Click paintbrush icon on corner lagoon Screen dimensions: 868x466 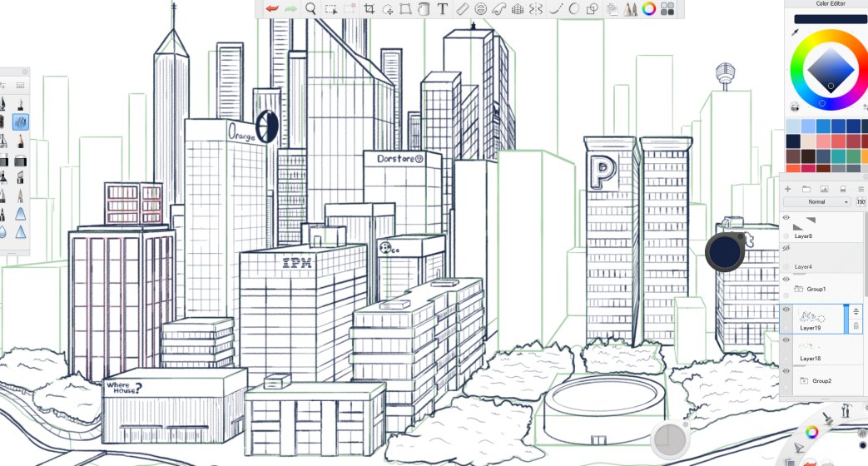click(x=829, y=418)
